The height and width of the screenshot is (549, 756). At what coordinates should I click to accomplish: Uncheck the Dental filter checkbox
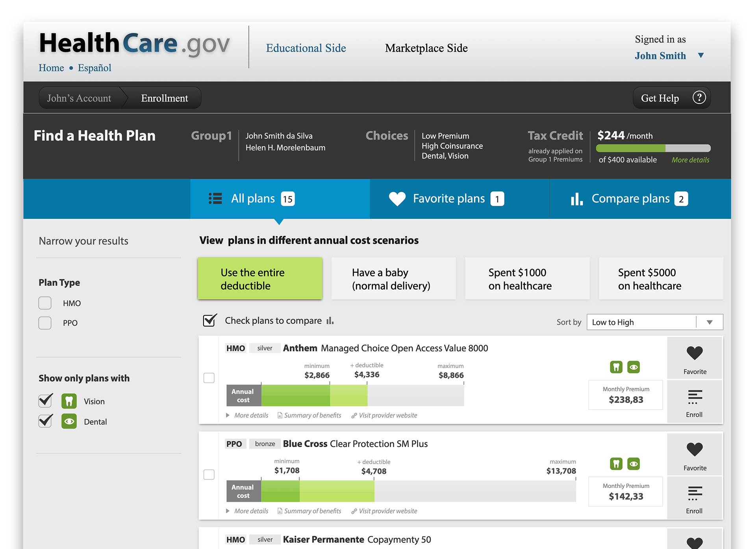[45, 421]
